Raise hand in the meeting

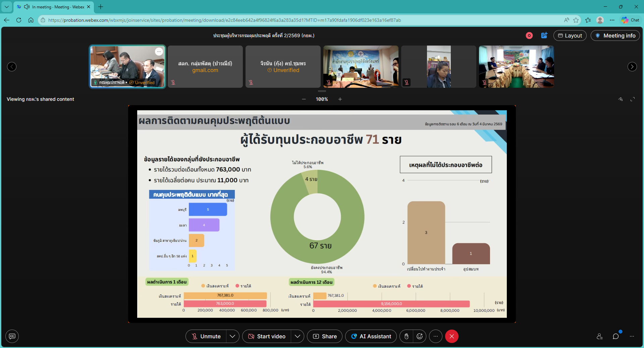click(x=406, y=336)
